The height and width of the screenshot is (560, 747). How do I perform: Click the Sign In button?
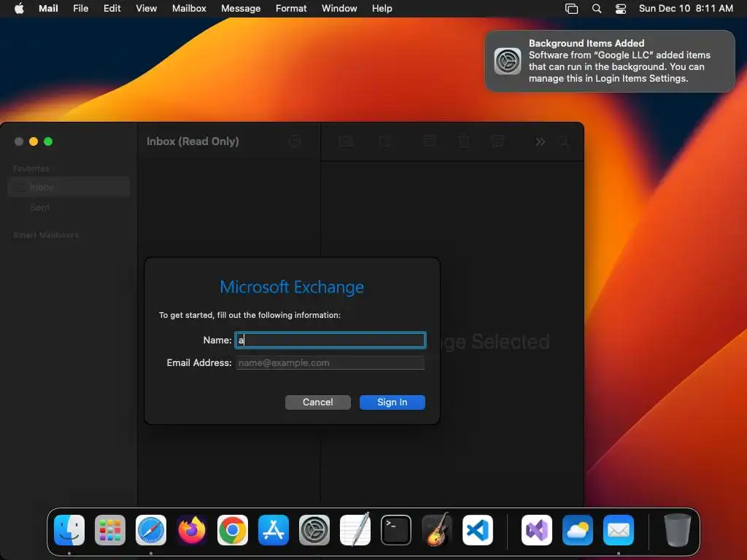point(392,402)
